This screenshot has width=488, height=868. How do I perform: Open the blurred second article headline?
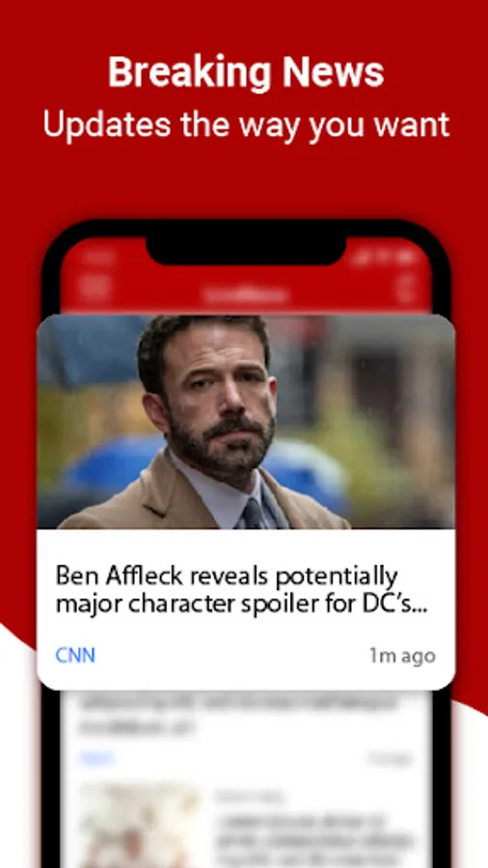(238, 714)
